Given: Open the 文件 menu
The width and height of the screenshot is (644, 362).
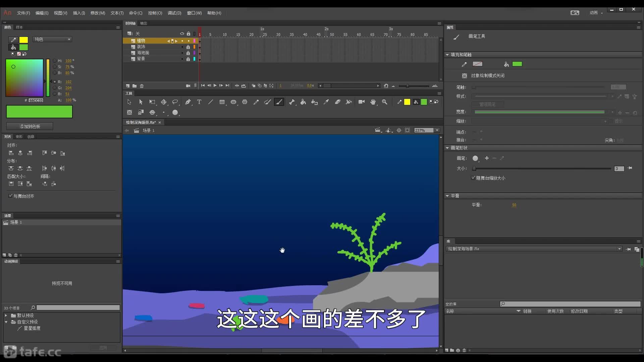Looking at the screenshot, I should pos(23,13).
